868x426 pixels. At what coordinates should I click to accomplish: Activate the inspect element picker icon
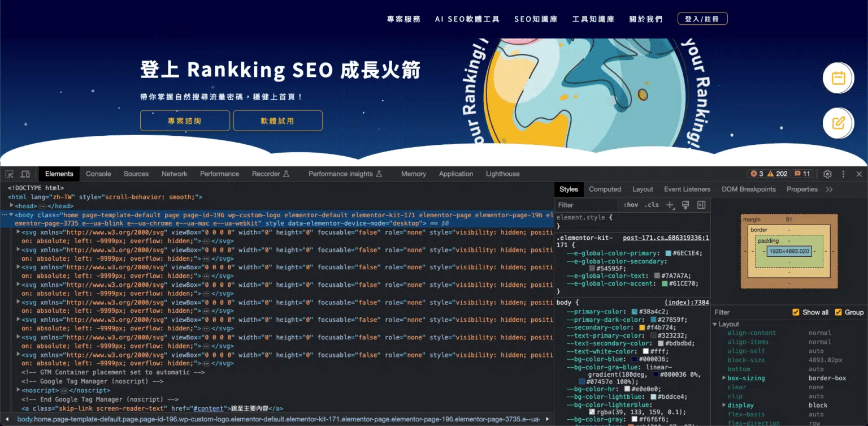[x=10, y=174]
